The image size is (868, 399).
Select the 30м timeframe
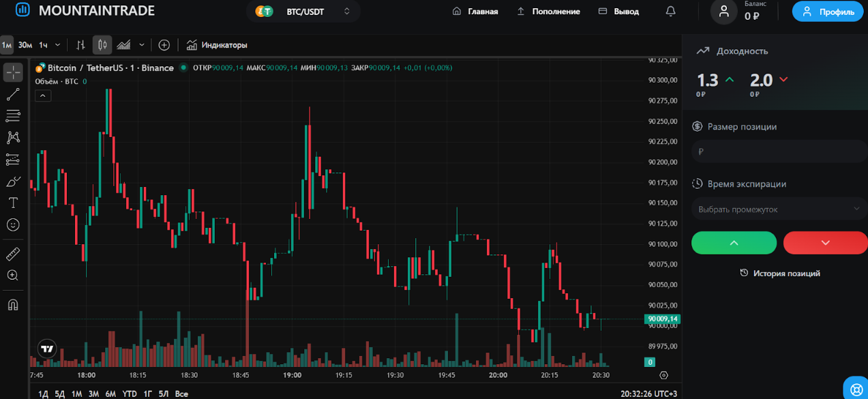click(x=25, y=45)
